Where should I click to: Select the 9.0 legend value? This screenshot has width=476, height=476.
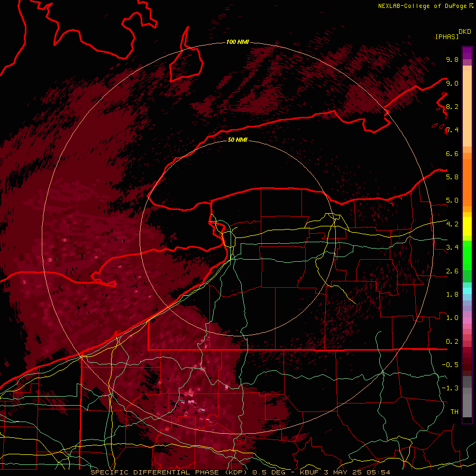tap(452, 83)
